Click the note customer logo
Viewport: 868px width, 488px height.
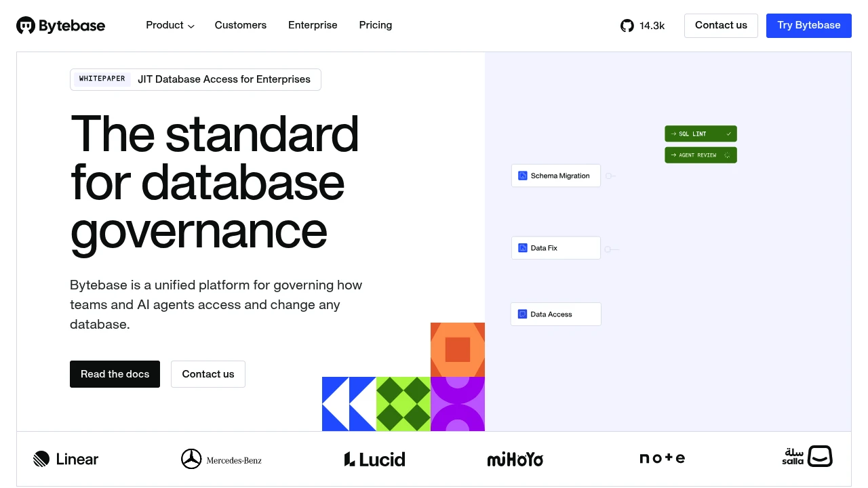point(663,459)
